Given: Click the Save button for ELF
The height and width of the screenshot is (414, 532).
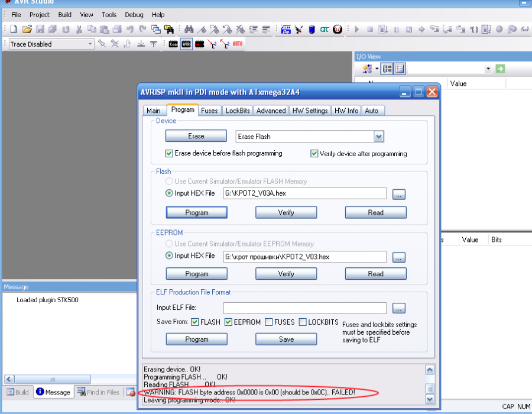Looking at the screenshot, I should [x=286, y=339].
